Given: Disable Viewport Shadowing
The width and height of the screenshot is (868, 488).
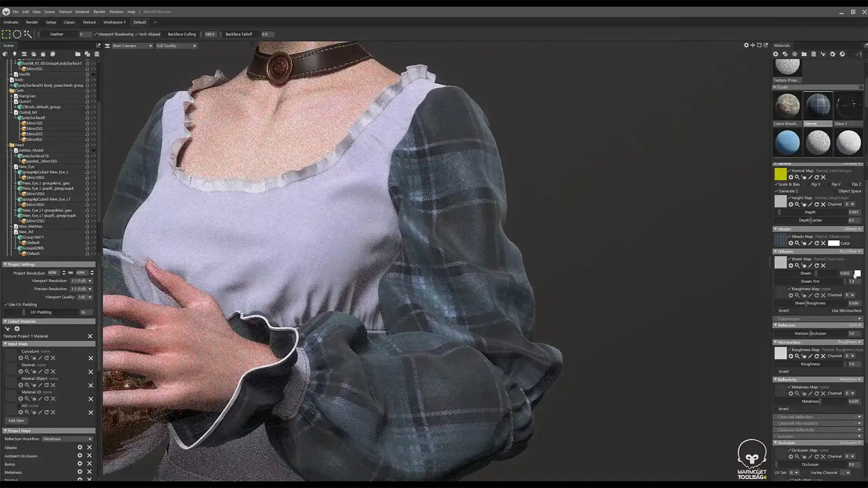Looking at the screenshot, I should coord(96,34).
